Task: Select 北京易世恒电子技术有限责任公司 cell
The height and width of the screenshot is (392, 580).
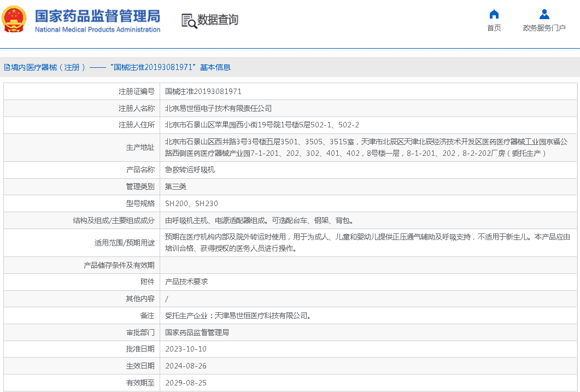Action: pyautogui.click(x=218, y=108)
